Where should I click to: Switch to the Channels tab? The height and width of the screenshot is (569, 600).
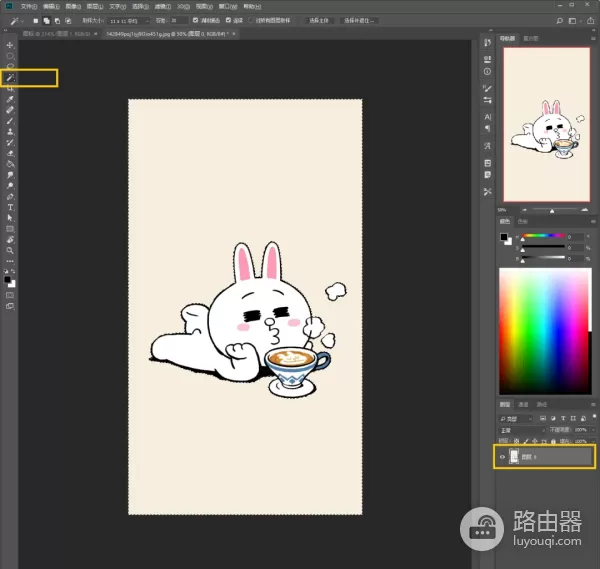(525, 404)
